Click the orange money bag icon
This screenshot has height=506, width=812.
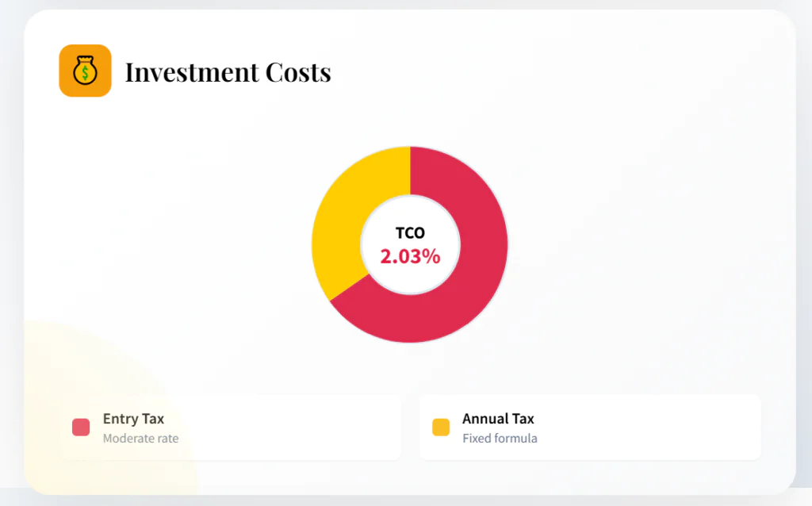(x=85, y=71)
